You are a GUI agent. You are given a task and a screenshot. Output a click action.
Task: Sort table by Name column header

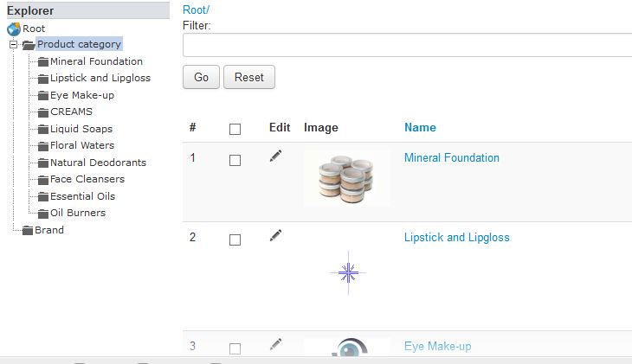coord(420,128)
